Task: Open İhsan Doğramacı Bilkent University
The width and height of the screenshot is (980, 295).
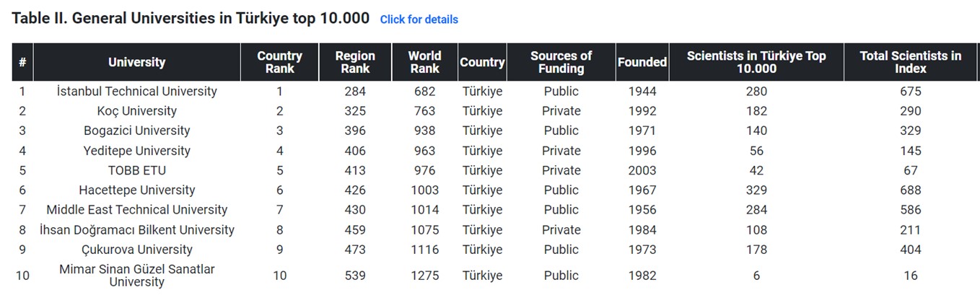Action: click(137, 229)
